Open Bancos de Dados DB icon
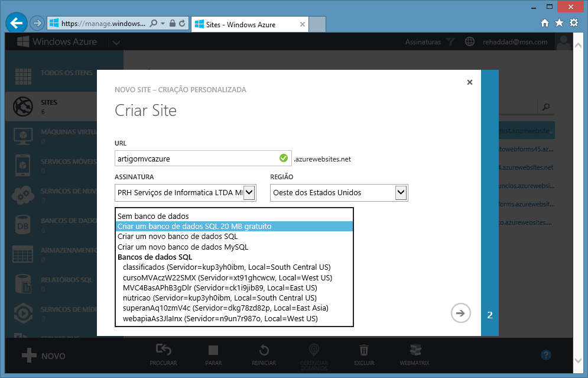 tap(23, 225)
